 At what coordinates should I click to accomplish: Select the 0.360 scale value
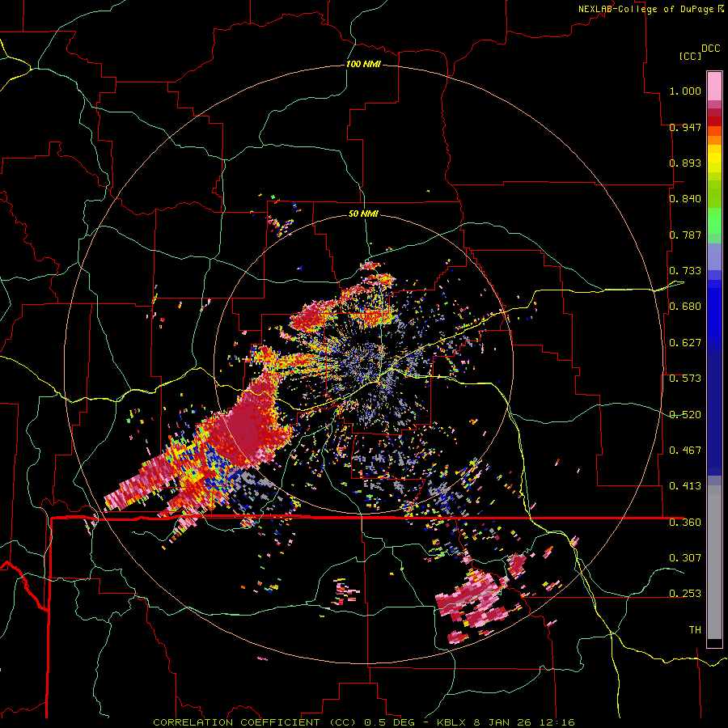tap(685, 523)
